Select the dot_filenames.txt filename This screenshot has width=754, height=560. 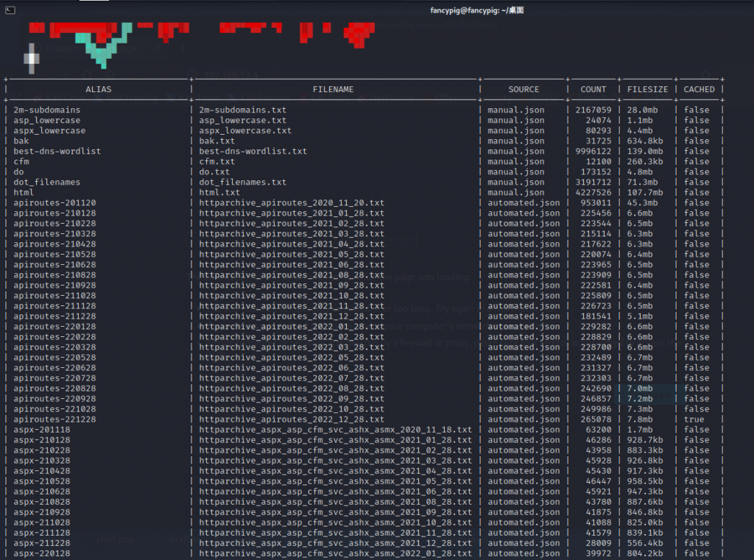pos(242,182)
